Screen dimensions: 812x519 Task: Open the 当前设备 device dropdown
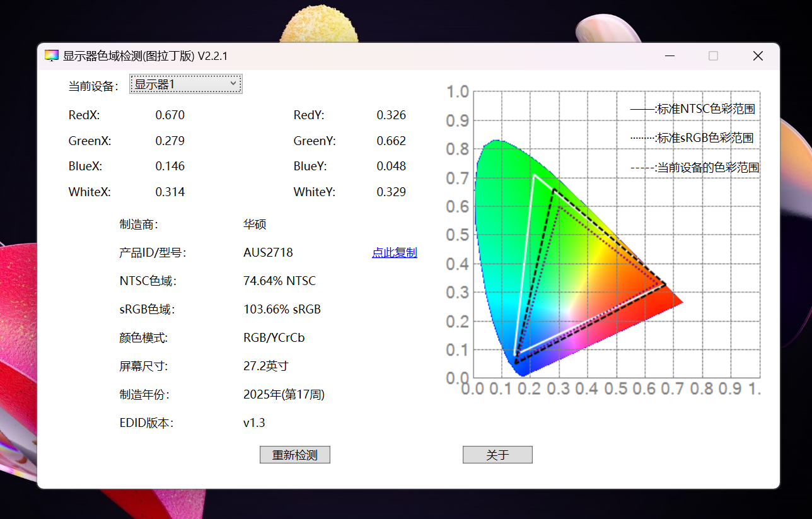point(186,84)
